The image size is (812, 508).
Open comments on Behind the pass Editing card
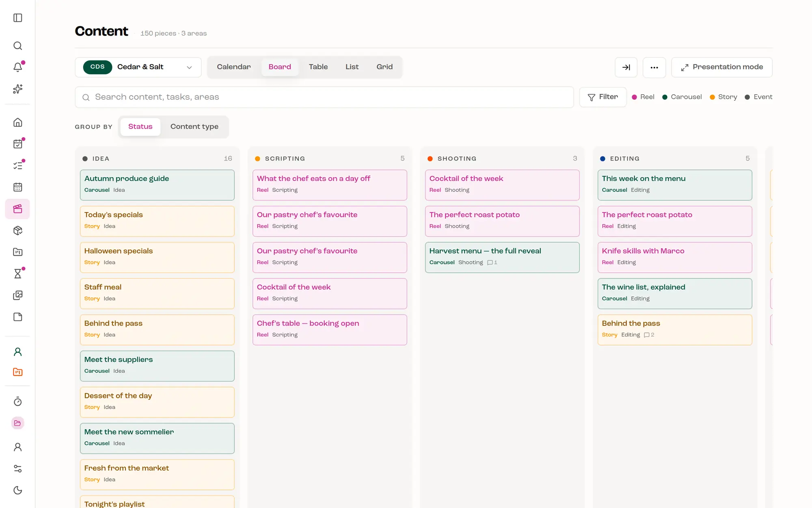(649, 335)
